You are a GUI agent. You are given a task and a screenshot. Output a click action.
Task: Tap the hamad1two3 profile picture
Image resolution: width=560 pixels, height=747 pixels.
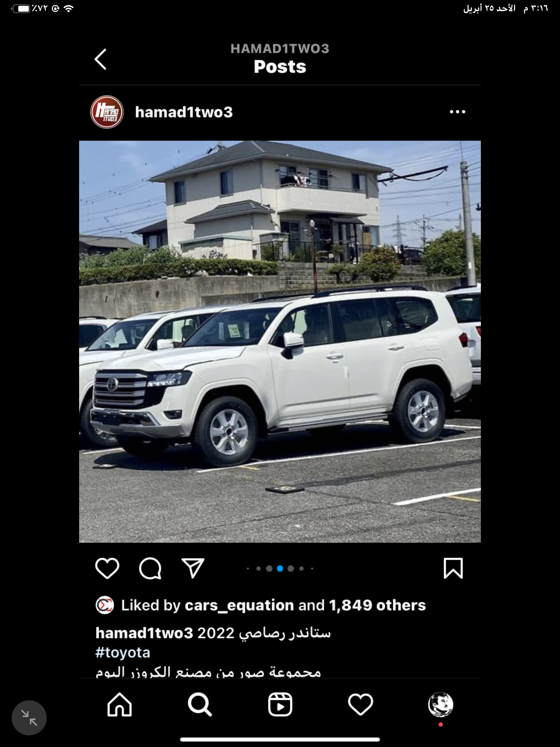(x=107, y=112)
